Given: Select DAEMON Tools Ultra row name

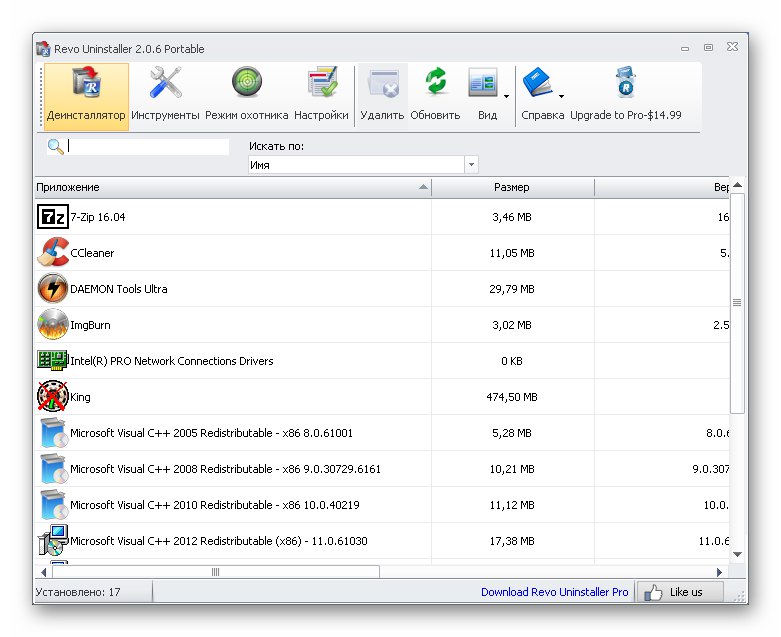Looking at the screenshot, I should pos(119,289).
